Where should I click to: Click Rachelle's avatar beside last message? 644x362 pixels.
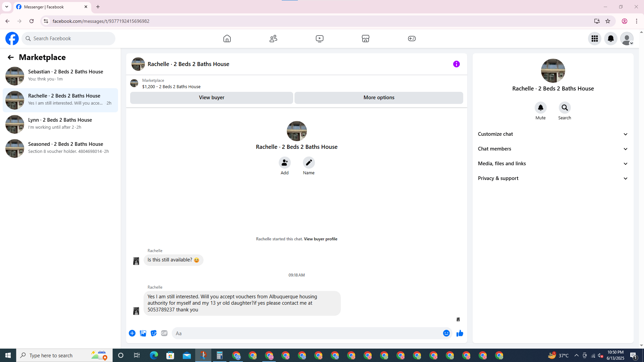pos(136,311)
